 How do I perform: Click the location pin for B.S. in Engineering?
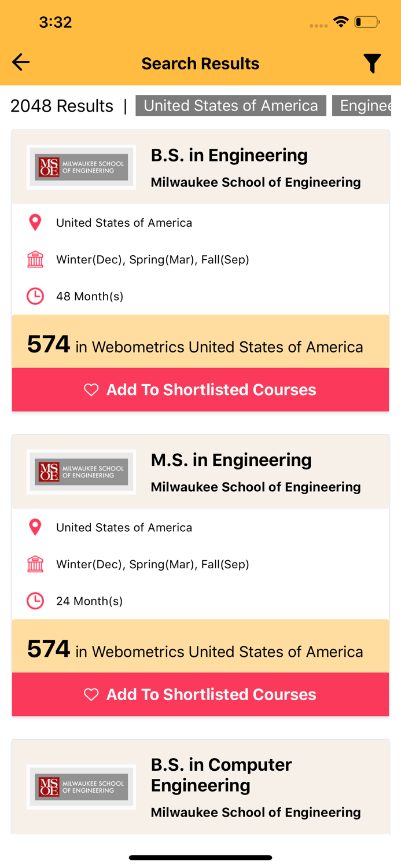tap(35, 222)
